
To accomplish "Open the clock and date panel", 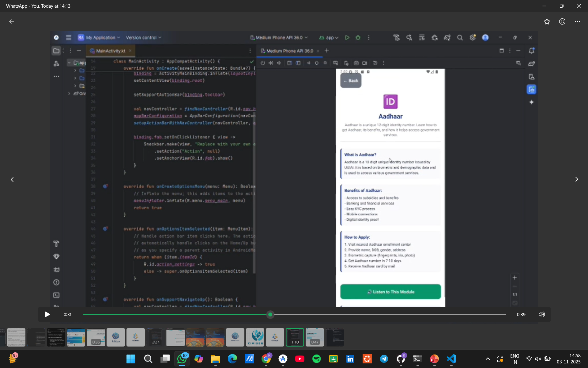I will tap(568, 359).
